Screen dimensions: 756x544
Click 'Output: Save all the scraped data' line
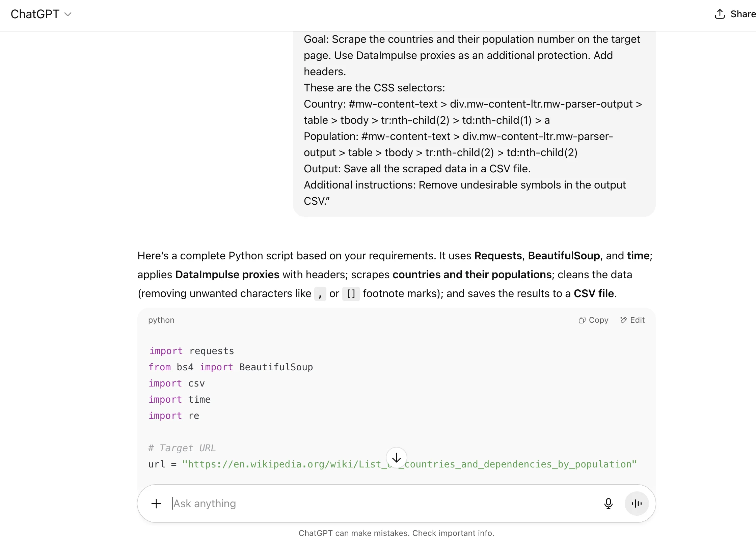[x=417, y=169]
